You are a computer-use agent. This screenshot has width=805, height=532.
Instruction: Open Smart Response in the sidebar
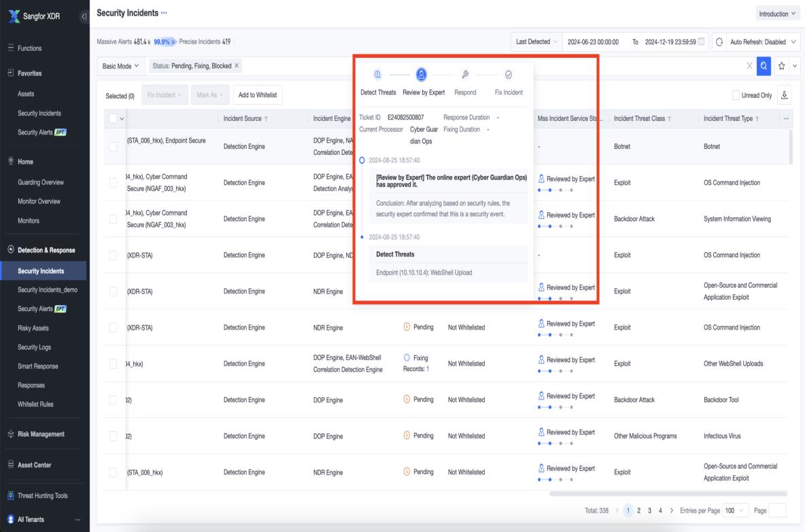click(37, 366)
